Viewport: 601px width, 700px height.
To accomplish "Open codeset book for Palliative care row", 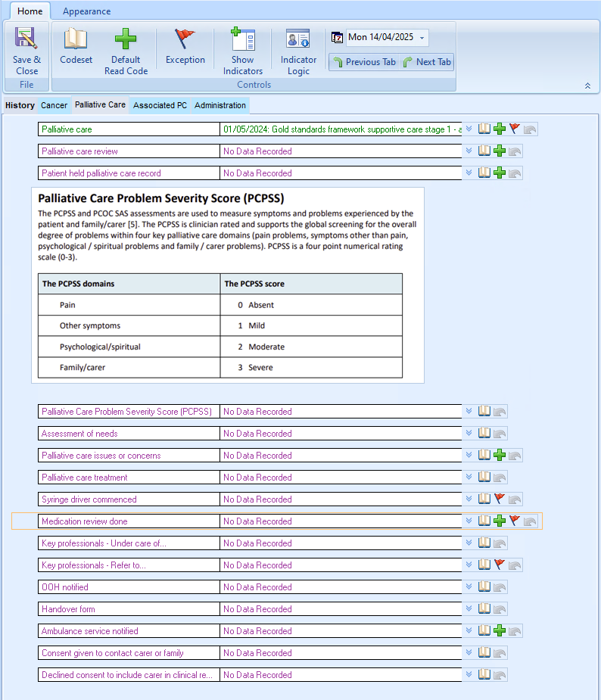I will [484, 129].
